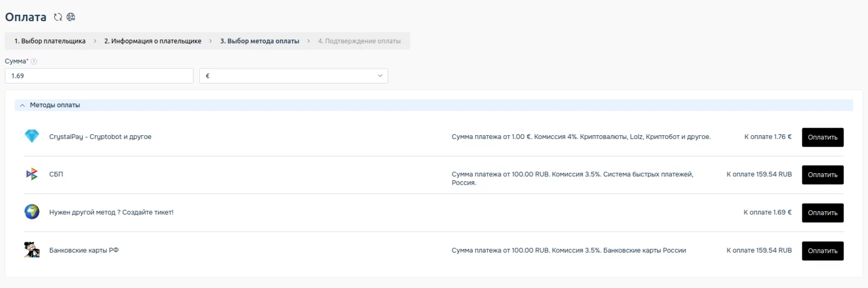This screenshot has width=868, height=288.
Task: Go to step 1. Выбор плательщика
Action: [x=50, y=41]
